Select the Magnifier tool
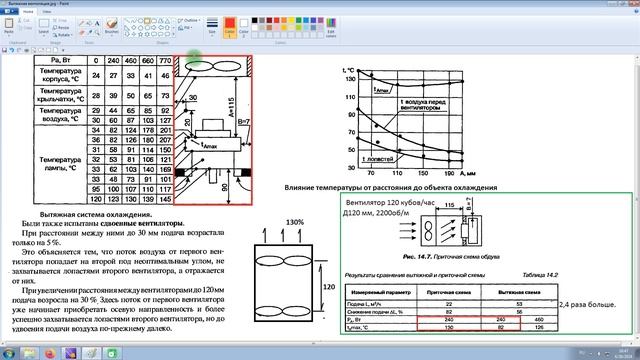The height and width of the screenshot is (360, 640). (97, 32)
